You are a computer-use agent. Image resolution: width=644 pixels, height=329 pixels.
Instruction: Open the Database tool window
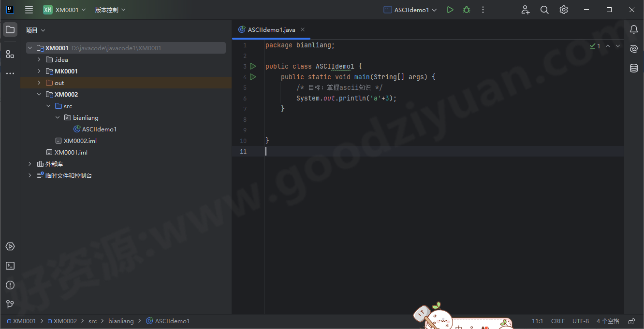point(634,68)
